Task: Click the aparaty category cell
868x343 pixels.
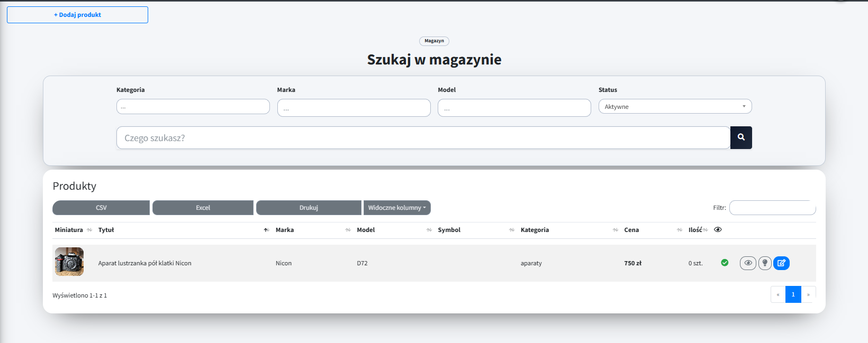Action: point(531,263)
